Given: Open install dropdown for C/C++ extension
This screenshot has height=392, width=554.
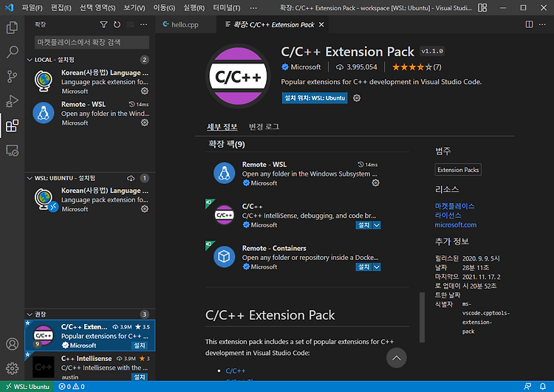Looking at the screenshot, I should [x=377, y=225].
